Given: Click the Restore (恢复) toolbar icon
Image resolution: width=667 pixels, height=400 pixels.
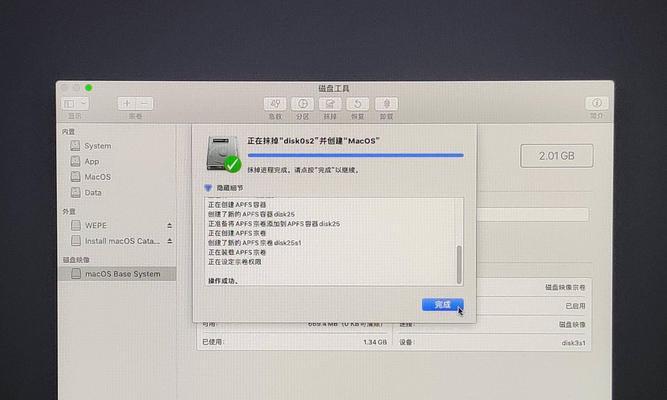Looking at the screenshot, I should (x=358, y=104).
